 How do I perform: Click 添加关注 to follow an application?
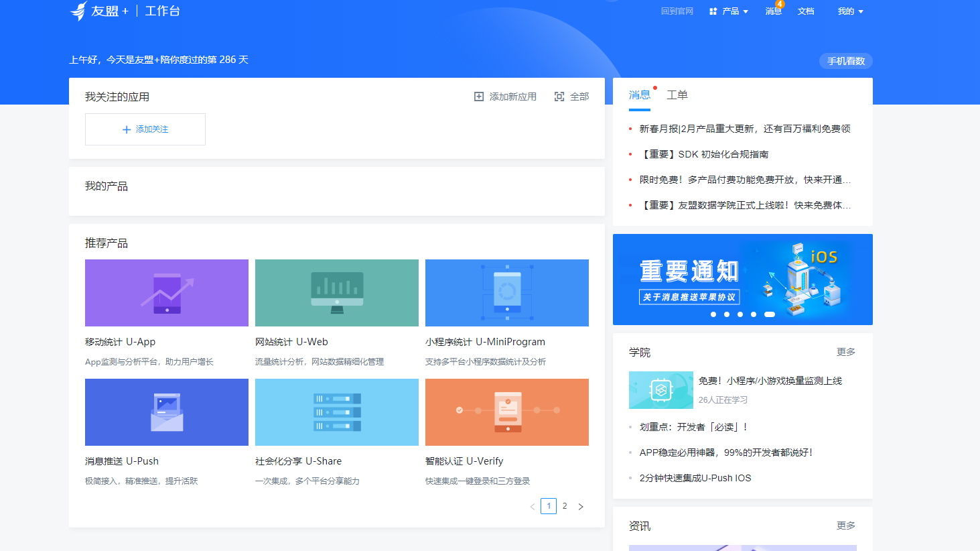coord(145,129)
